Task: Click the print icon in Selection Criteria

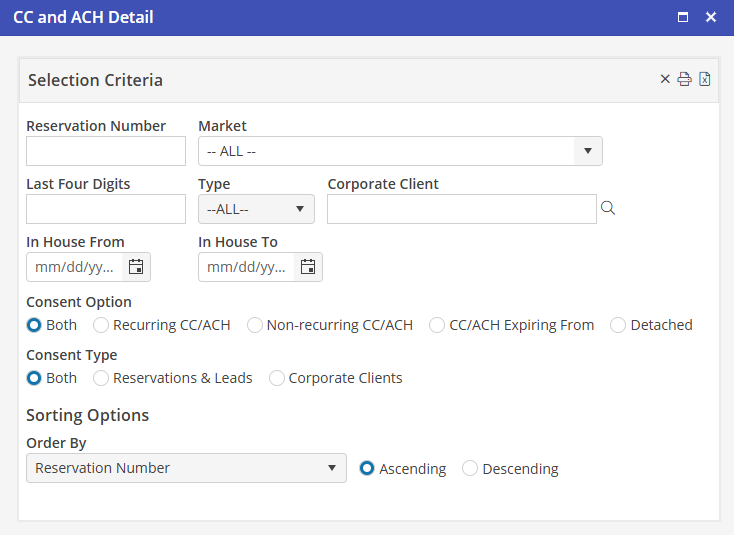Action: pos(684,80)
